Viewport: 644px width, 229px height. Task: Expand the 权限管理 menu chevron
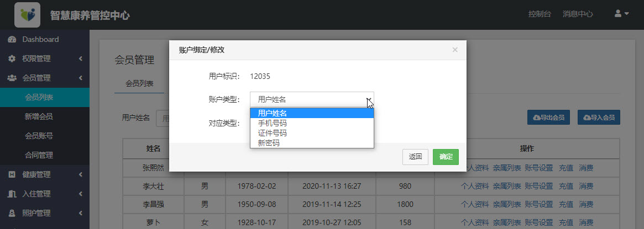(81, 58)
